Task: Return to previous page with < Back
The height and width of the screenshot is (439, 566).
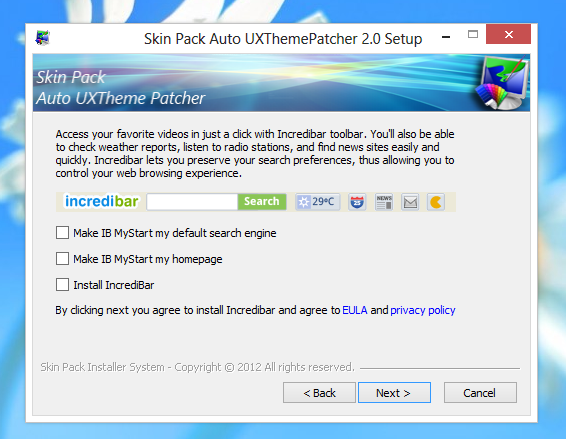Action: (319, 392)
